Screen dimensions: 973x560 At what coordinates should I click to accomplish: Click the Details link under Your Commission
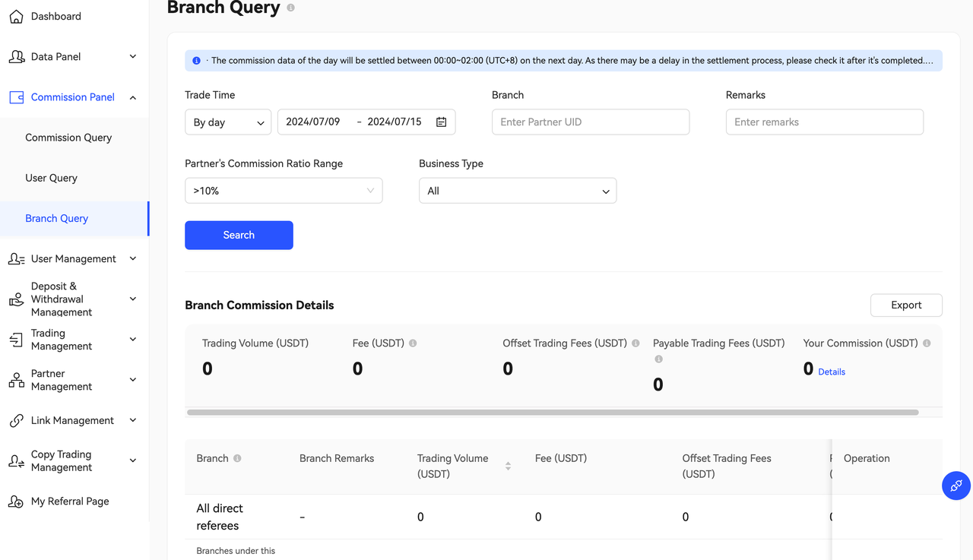pyautogui.click(x=832, y=372)
